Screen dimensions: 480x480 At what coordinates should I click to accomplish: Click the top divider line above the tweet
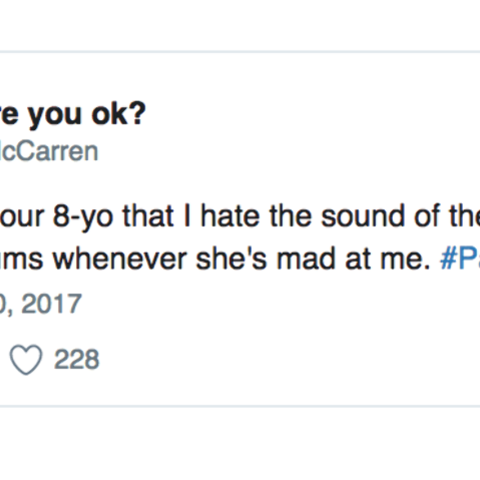(x=240, y=52)
